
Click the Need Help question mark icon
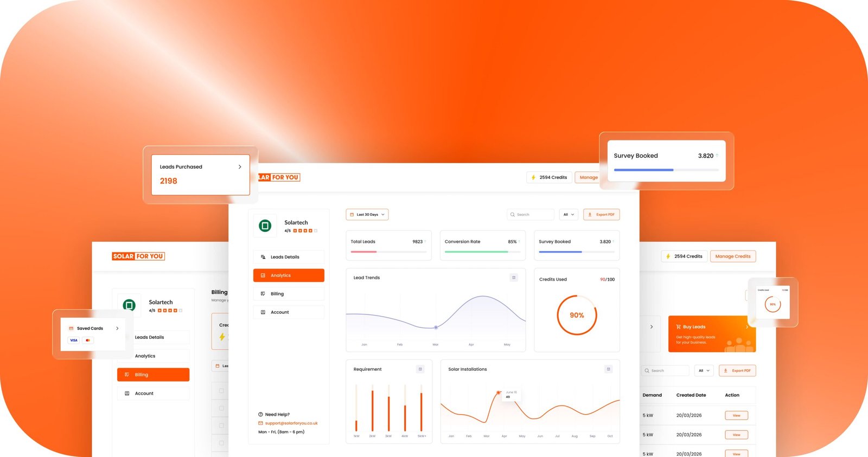pos(260,414)
